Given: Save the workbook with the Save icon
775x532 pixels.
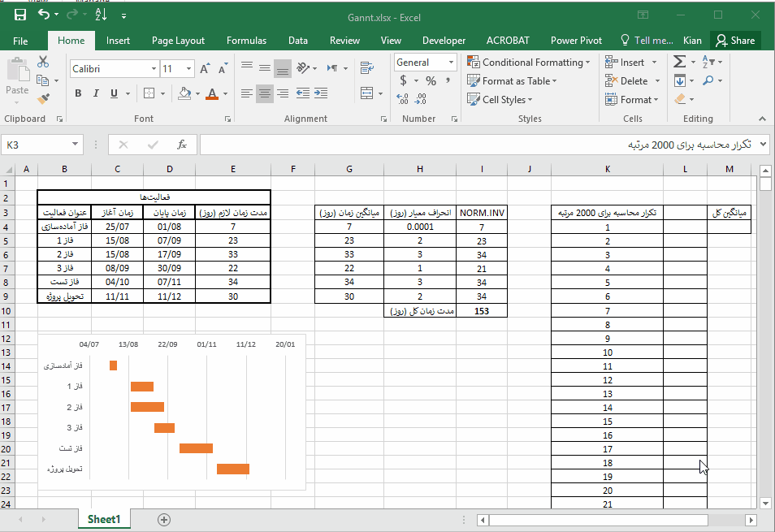Looking at the screenshot, I should 19,15.
